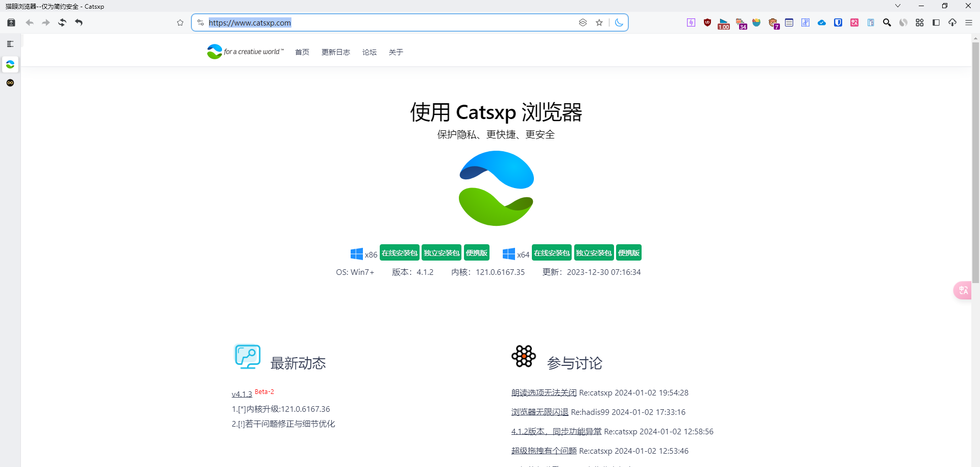The image size is (980, 467).
Task: Open forum post 朗读选项无法关闭
Action: click(x=544, y=392)
